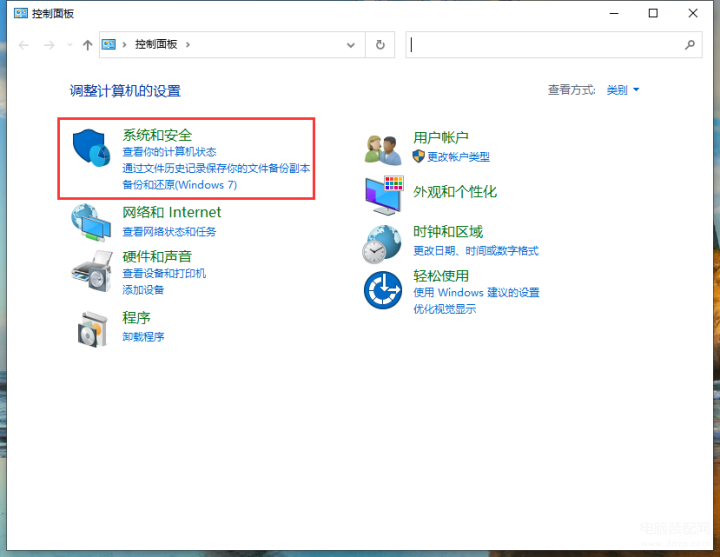Image resolution: width=720 pixels, height=557 pixels.
Task: Click the forward navigation arrow
Action: (49, 45)
